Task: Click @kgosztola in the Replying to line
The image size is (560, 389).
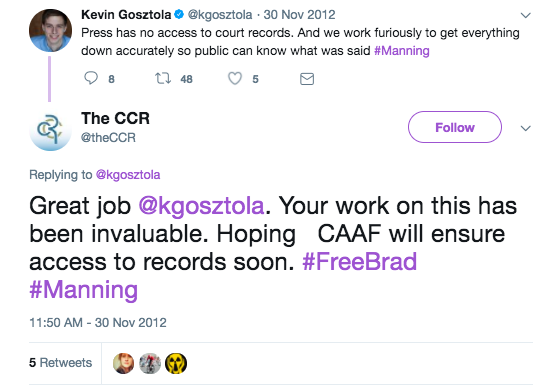Action: click(128, 175)
